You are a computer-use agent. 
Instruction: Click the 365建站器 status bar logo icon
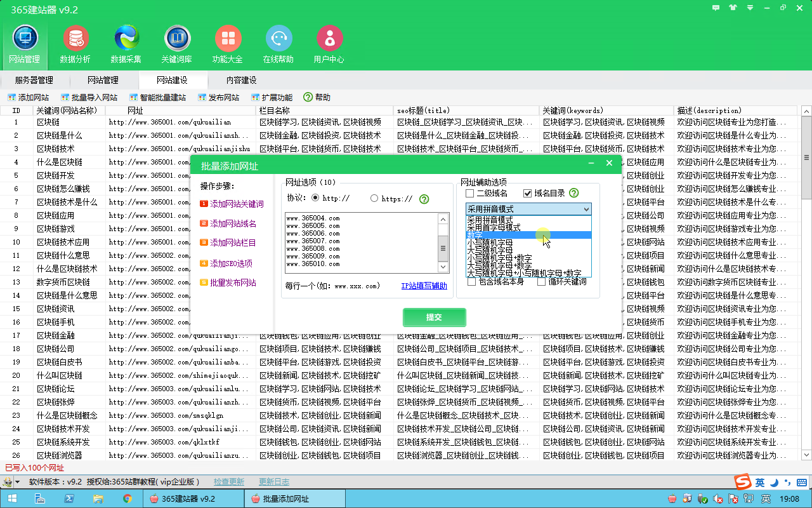point(8,482)
